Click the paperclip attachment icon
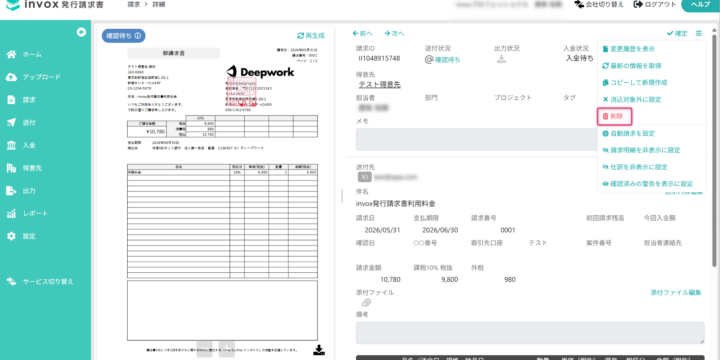The width and height of the screenshot is (720, 360). tap(366, 303)
